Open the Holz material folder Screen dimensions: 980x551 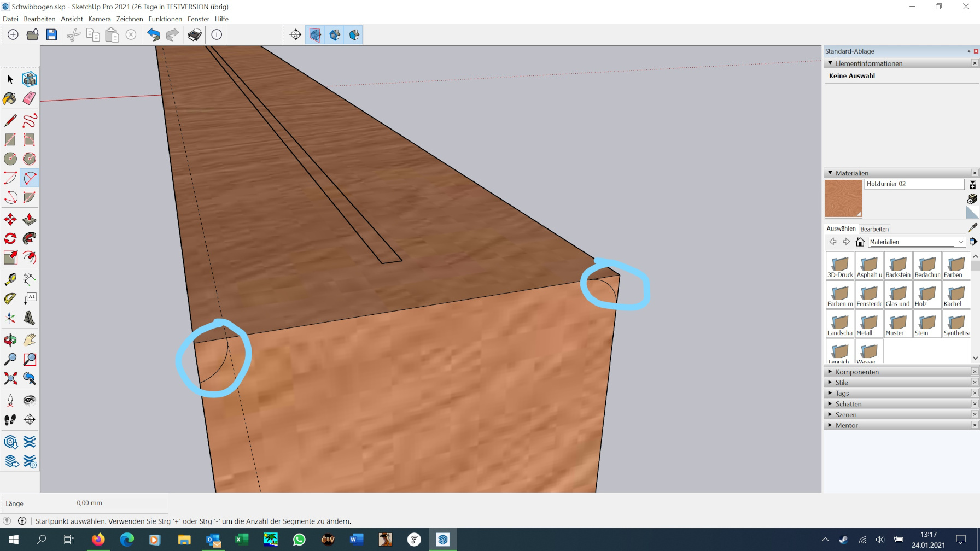coord(927,296)
